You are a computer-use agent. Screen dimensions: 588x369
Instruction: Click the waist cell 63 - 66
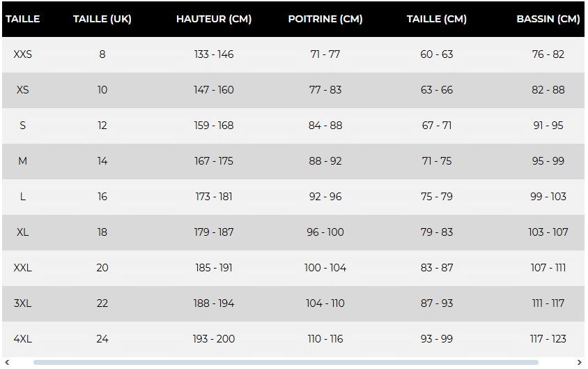click(x=437, y=90)
